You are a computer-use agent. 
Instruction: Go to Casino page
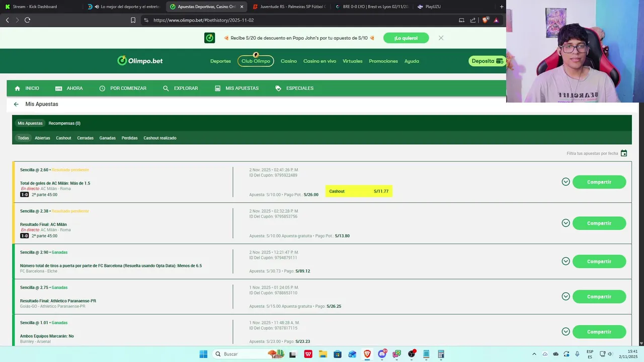pos(289,61)
